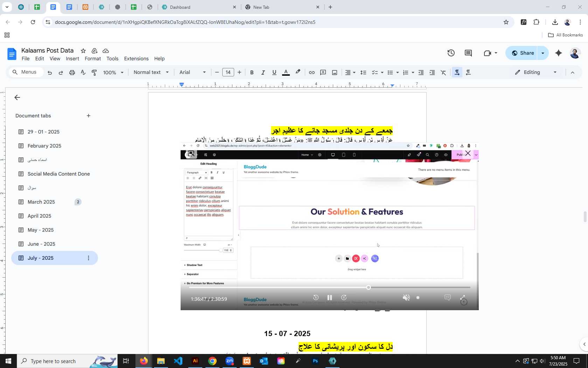
Task: Toggle Underline formatting
Action: click(274, 73)
